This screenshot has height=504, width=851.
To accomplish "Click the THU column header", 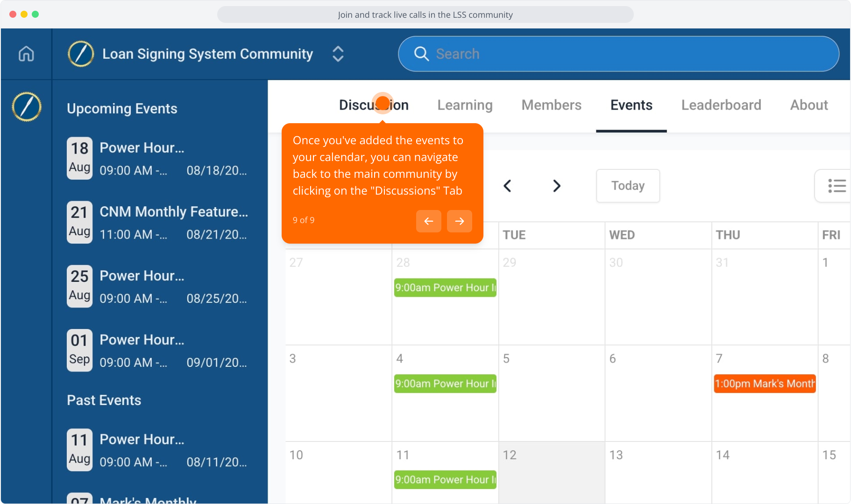I will [x=728, y=235].
